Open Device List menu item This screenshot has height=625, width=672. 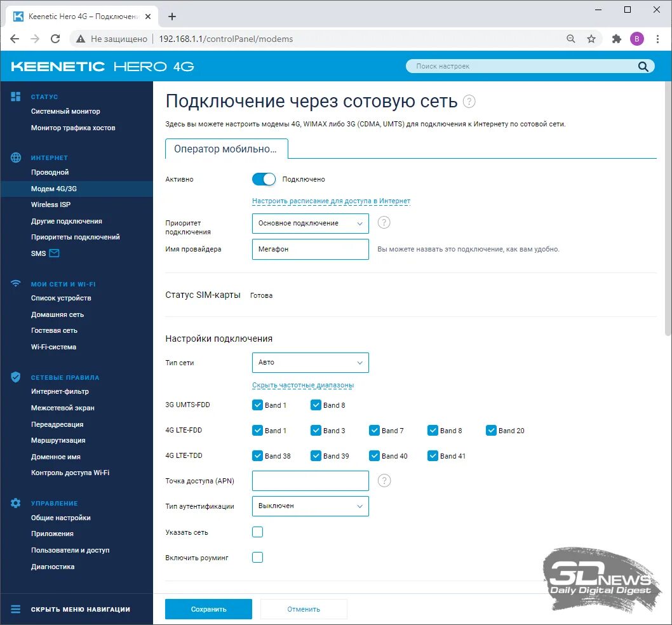click(61, 298)
